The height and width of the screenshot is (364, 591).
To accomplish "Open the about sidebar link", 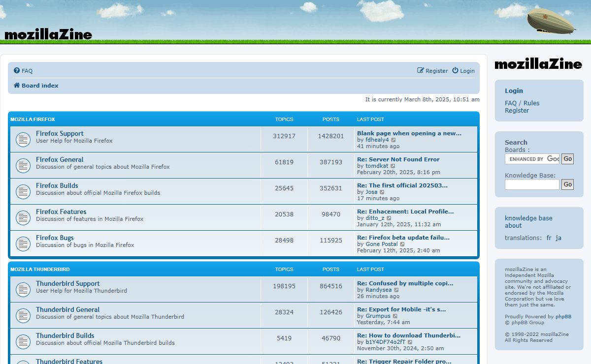I will tap(513, 226).
